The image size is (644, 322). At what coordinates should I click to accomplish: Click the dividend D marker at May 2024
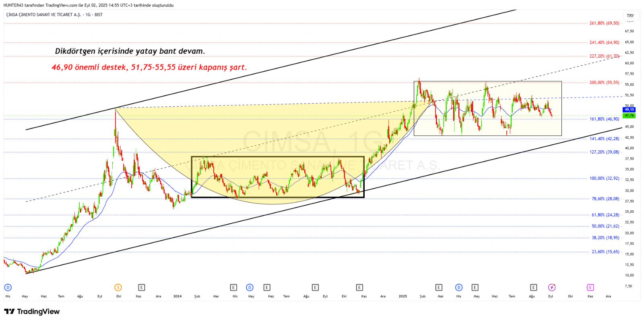pyautogui.click(x=250, y=287)
